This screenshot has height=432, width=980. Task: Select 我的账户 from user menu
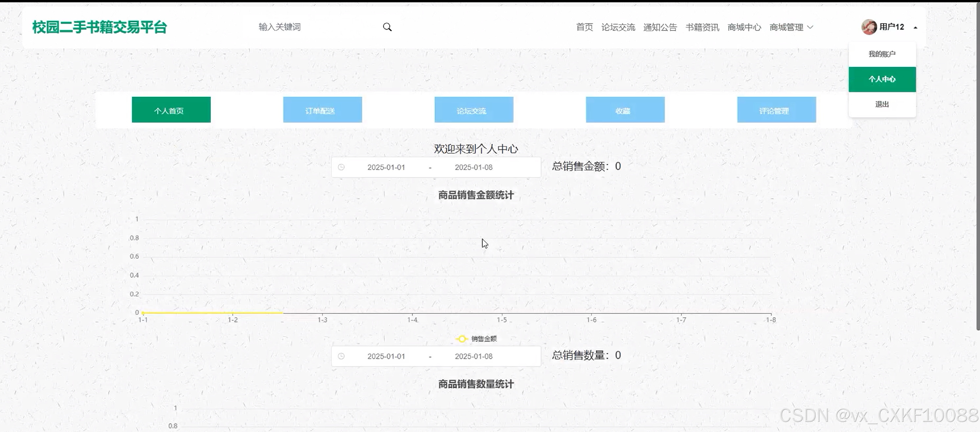pos(881,54)
